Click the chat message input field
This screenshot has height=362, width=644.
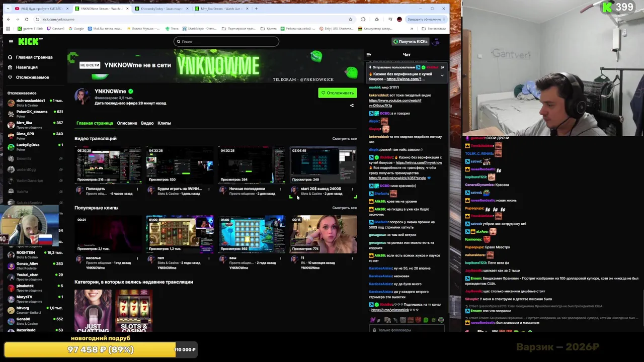(x=408, y=330)
